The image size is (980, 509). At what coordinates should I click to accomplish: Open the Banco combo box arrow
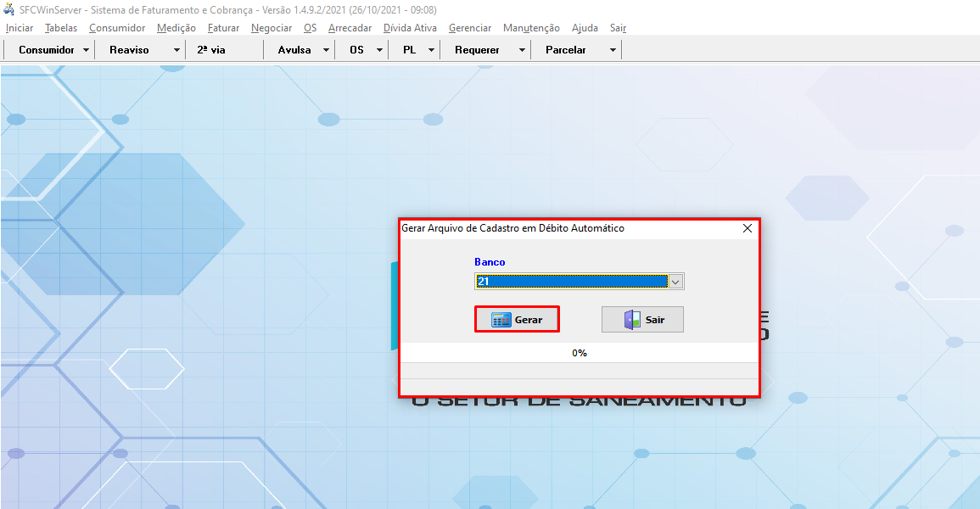(675, 282)
